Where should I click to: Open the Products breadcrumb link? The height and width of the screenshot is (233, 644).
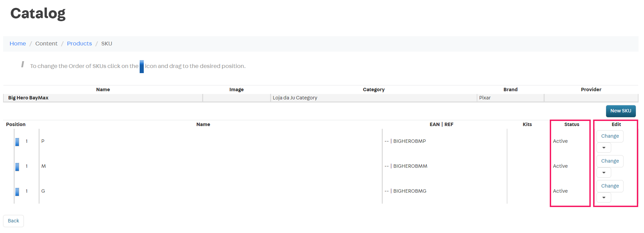click(x=79, y=44)
